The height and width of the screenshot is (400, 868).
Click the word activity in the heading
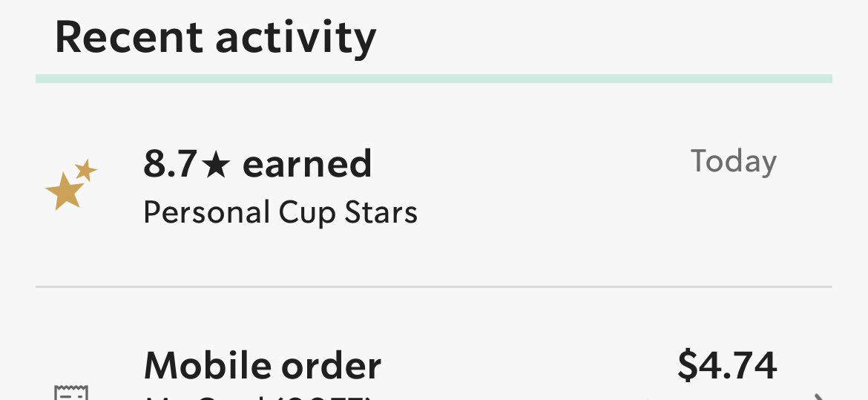[296, 40]
